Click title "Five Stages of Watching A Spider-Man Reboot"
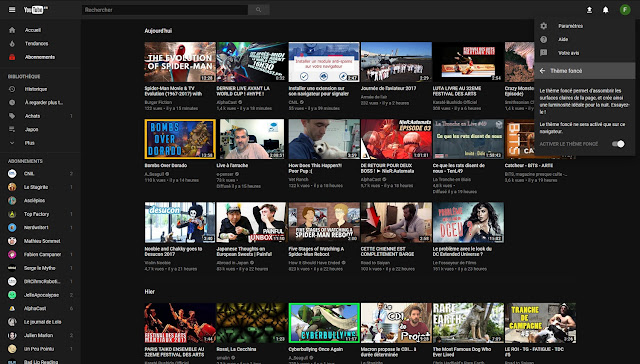 tap(316, 251)
